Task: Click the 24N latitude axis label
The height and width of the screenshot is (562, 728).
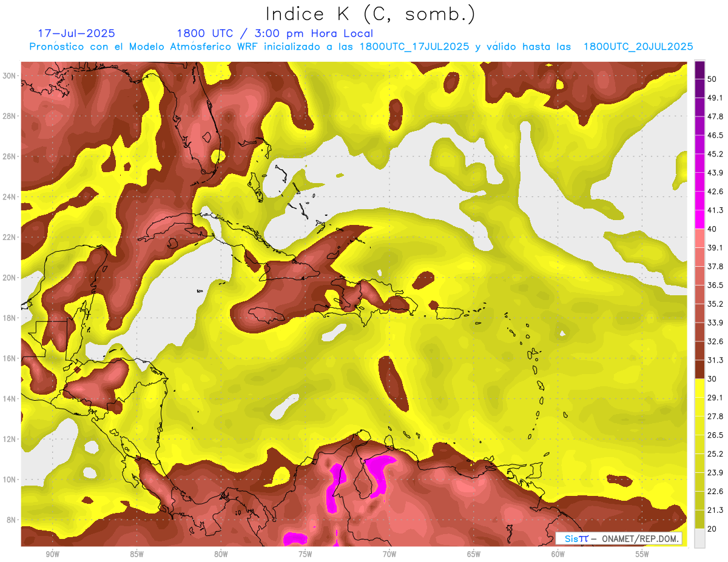Action: pos(10,197)
